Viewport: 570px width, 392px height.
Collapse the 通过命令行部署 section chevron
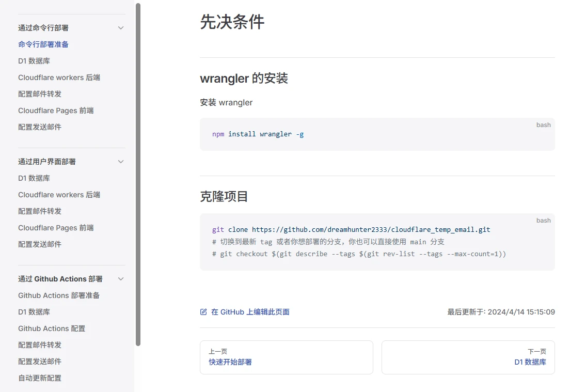(x=121, y=28)
